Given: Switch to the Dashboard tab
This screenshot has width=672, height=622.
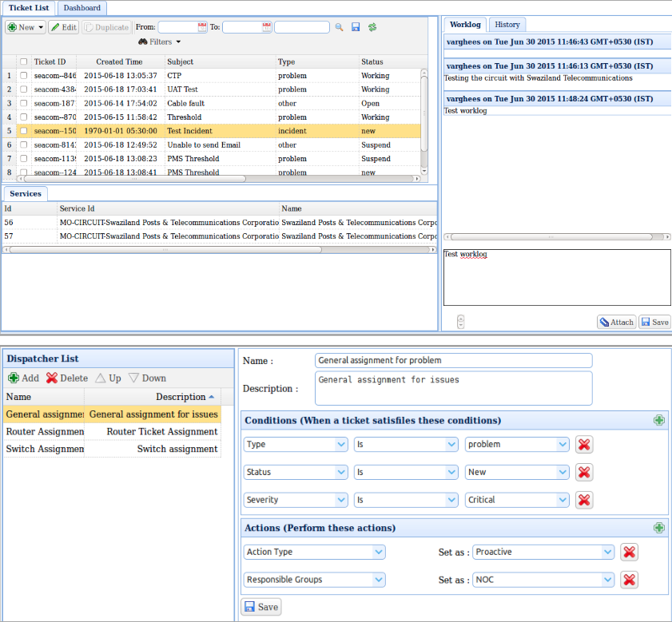Looking at the screenshot, I should click(x=82, y=8).
